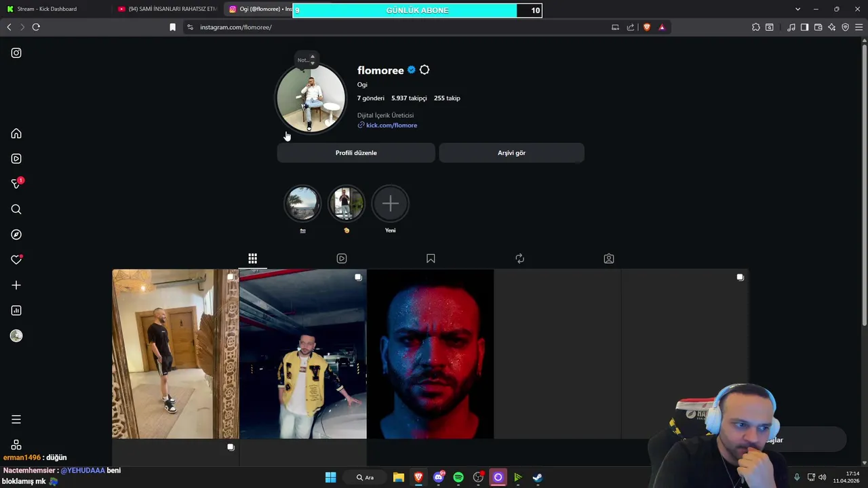Switch to the Reels tab
The width and height of the screenshot is (868, 488).
342,258
